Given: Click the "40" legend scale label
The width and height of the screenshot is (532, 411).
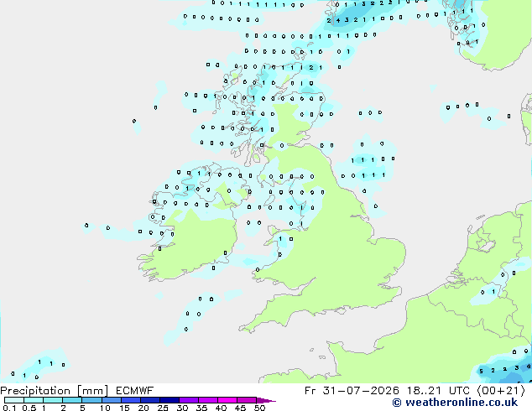Looking at the screenshot, I should tap(221, 408).
